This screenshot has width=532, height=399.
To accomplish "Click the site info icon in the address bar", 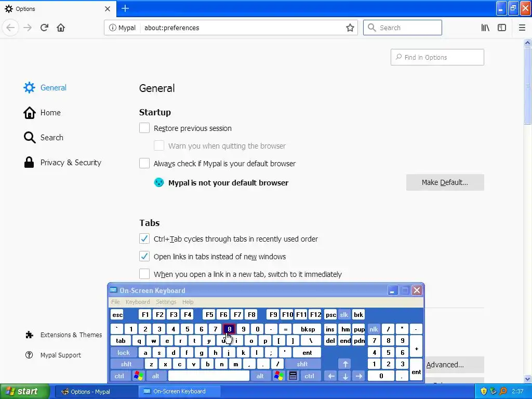I will pos(112,28).
